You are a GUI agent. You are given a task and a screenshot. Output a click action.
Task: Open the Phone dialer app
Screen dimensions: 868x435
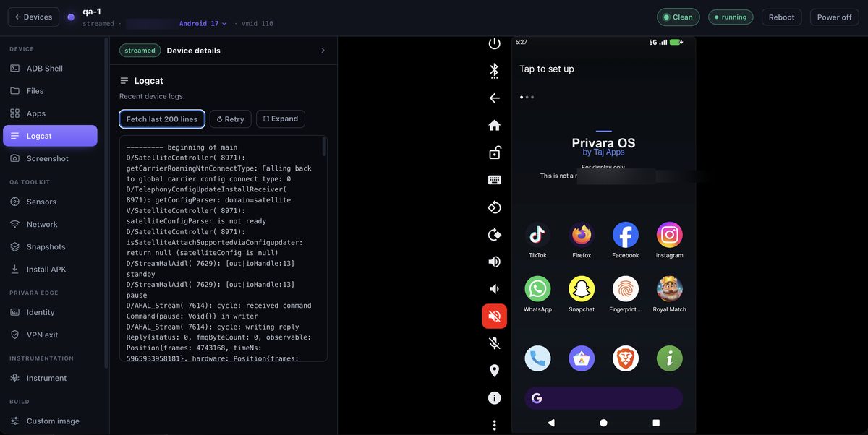(x=537, y=358)
